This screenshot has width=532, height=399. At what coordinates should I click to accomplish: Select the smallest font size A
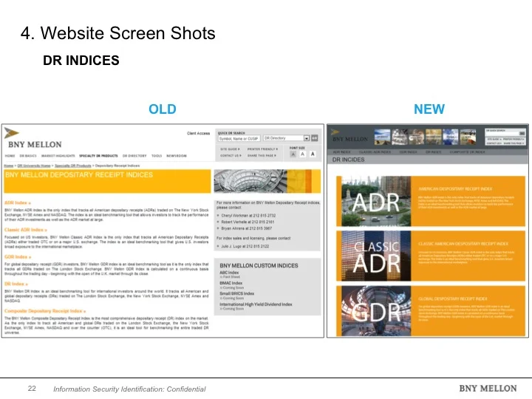pyautogui.click(x=293, y=154)
